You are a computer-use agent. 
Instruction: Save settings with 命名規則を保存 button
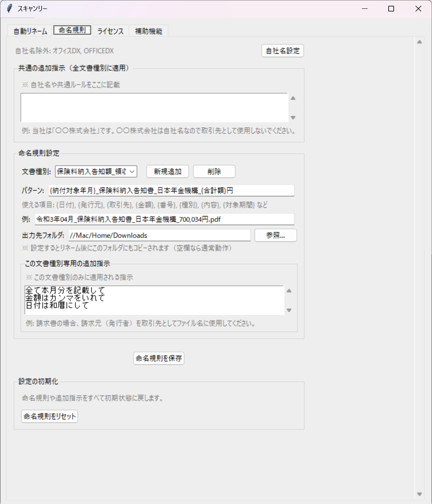[x=159, y=358]
